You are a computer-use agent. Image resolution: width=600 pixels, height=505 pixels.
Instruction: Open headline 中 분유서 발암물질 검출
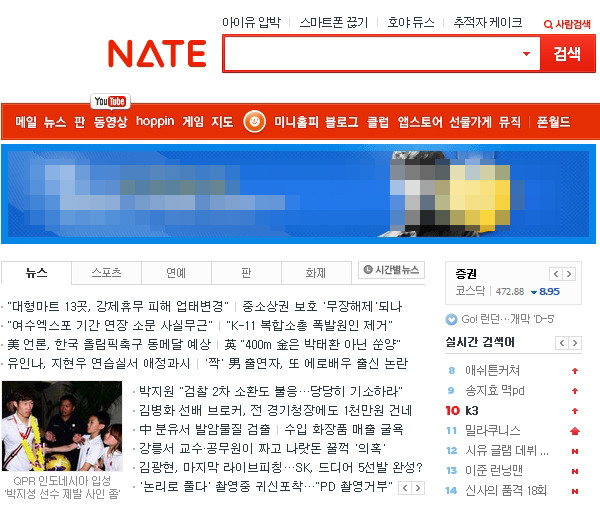pyautogui.click(x=205, y=430)
